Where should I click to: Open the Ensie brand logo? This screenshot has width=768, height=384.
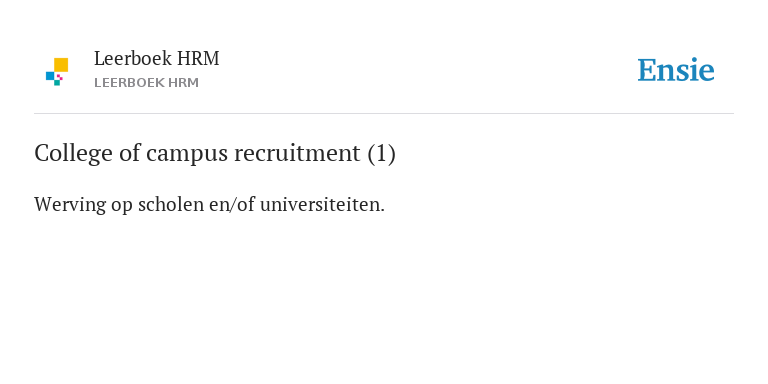(675, 70)
